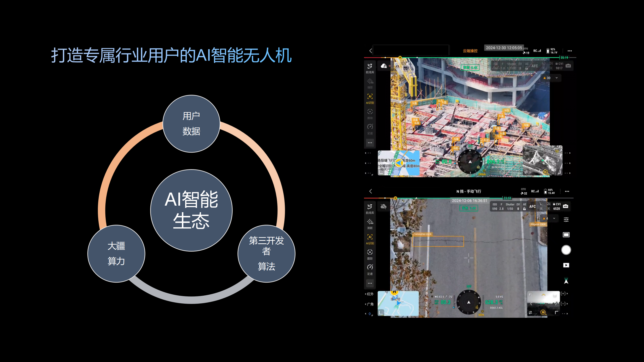Click the 云端操控 cloud control label
This screenshot has width=644, height=362.
pyautogui.click(x=470, y=51)
